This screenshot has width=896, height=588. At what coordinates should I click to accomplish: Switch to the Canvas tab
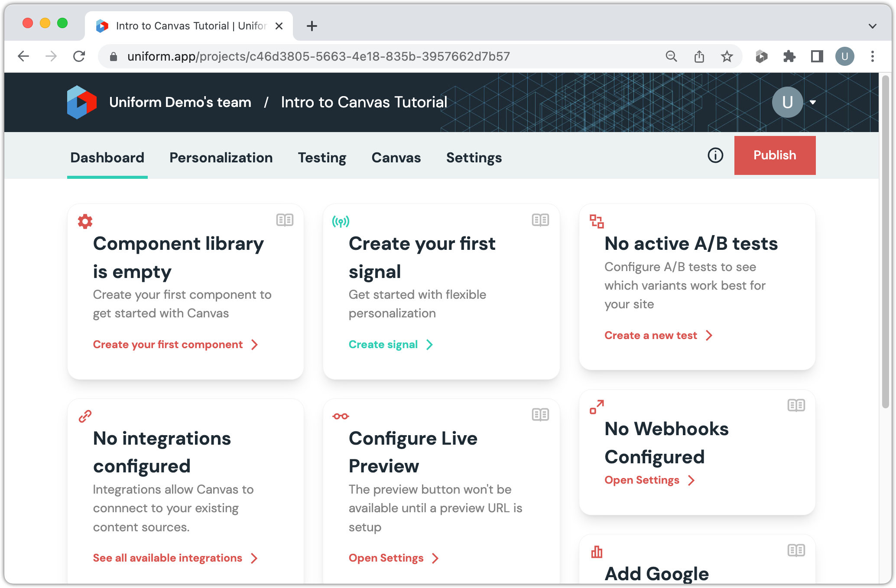pos(396,158)
